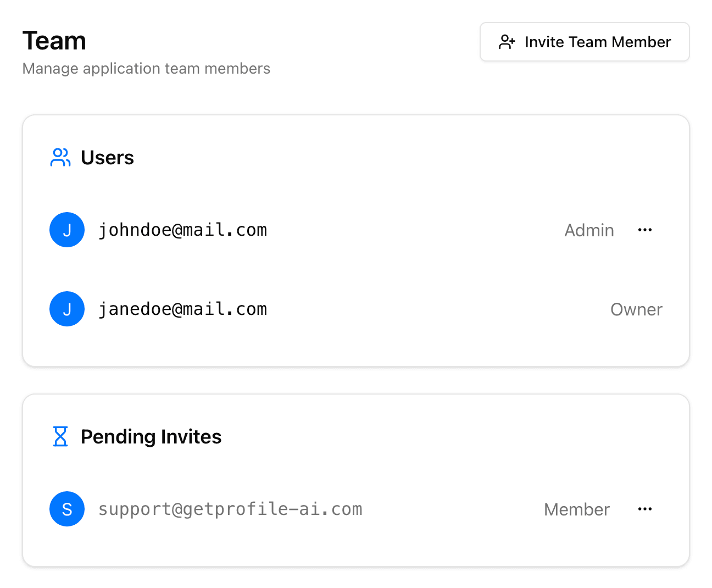Open the three-dot menu for johndoe@mail.com

(645, 230)
